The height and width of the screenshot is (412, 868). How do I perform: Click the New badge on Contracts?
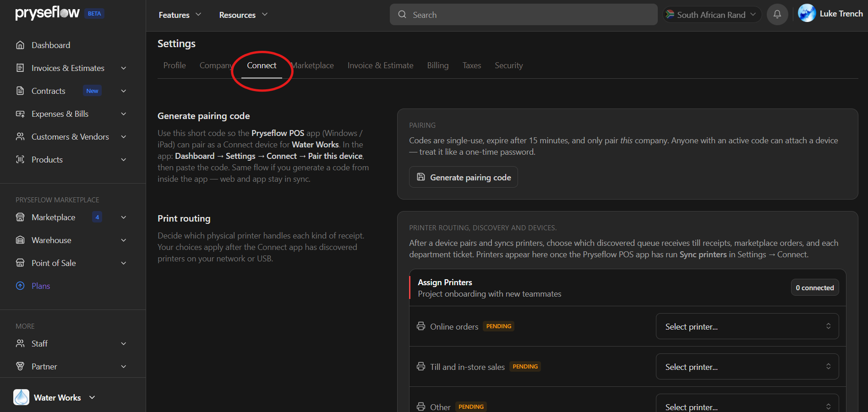point(92,91)
